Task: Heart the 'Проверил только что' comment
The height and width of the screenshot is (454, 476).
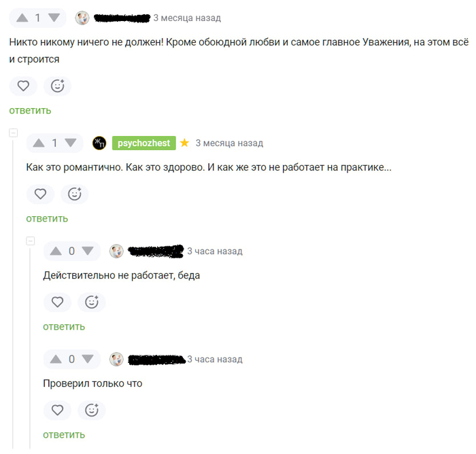Action: [57, 410]
